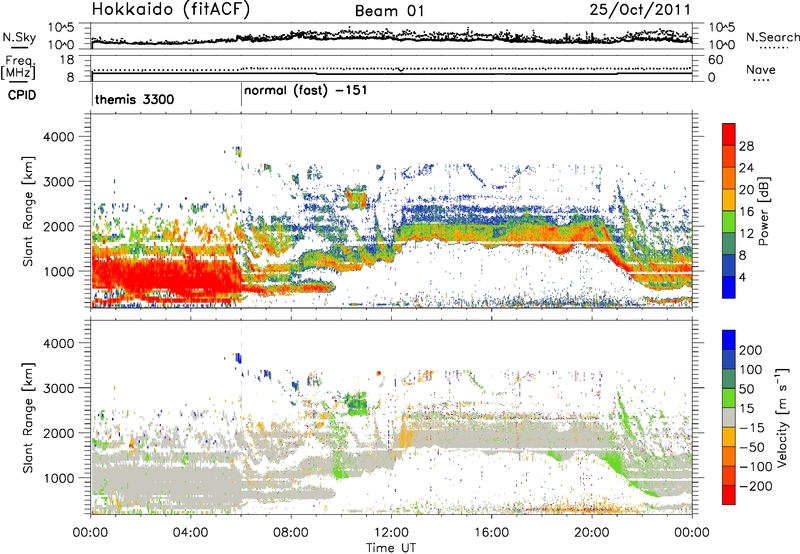Click the '08:00' time axis tick
This screenshot has height=554, width=800.
[x=291, y=533]
